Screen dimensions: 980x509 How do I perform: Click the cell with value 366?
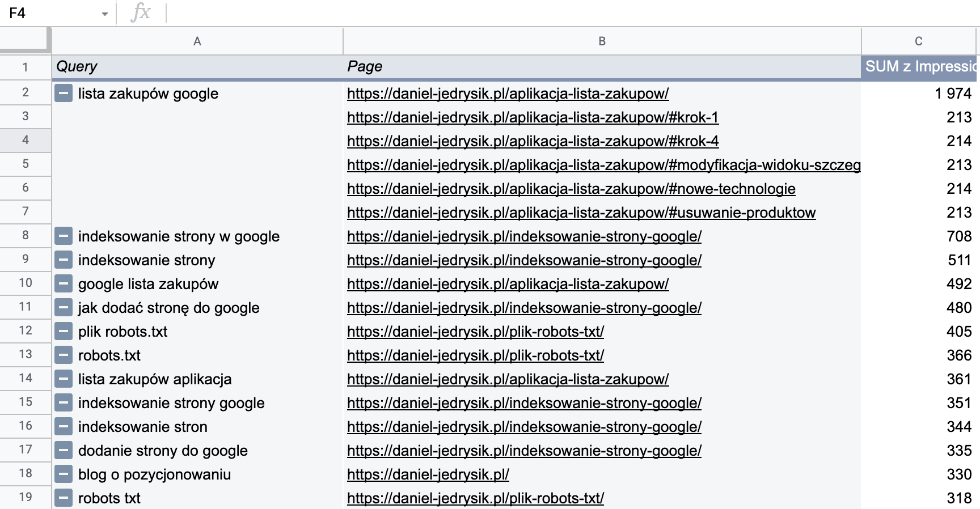pos(919,355)
